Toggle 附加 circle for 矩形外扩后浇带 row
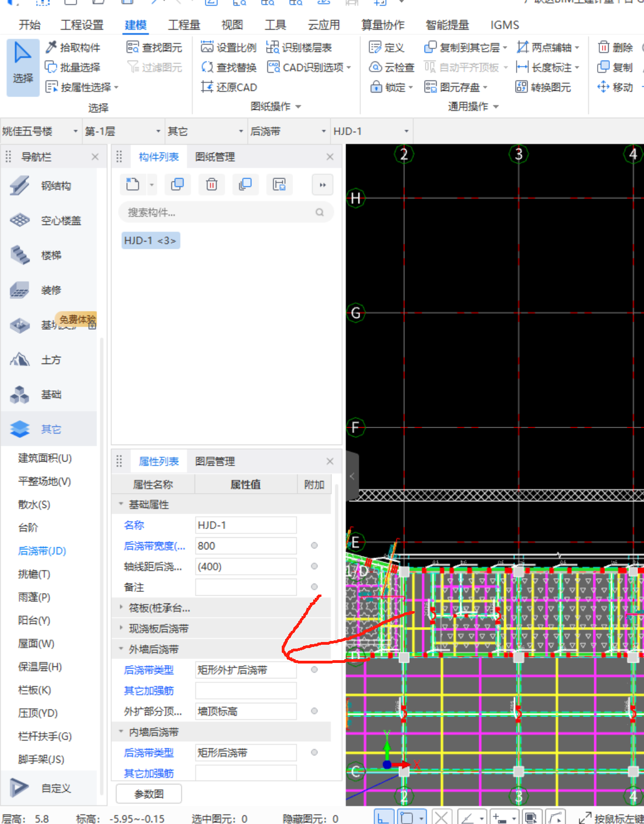This screenshot has width=644, height=824. (314, 670)
